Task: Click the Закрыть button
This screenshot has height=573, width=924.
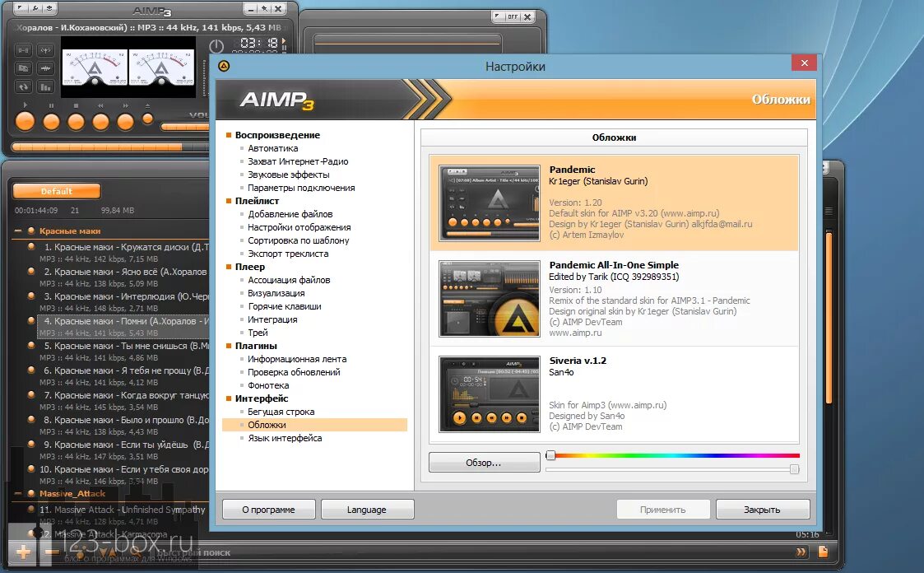Action: pos(763,510)
